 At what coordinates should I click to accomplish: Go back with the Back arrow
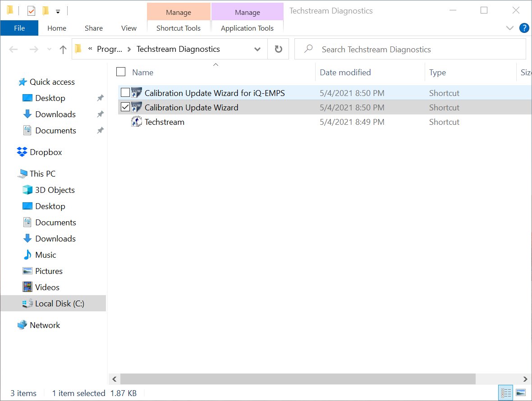point(13,50)
